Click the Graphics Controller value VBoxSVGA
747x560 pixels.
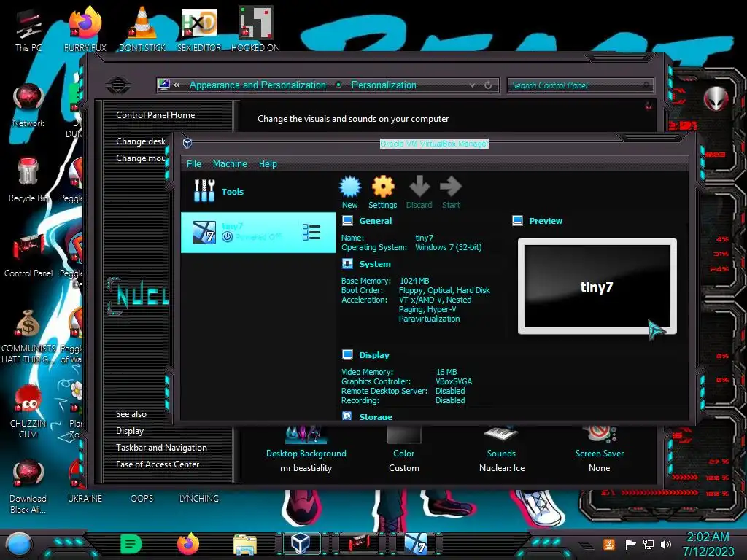[x=454, y=381]
